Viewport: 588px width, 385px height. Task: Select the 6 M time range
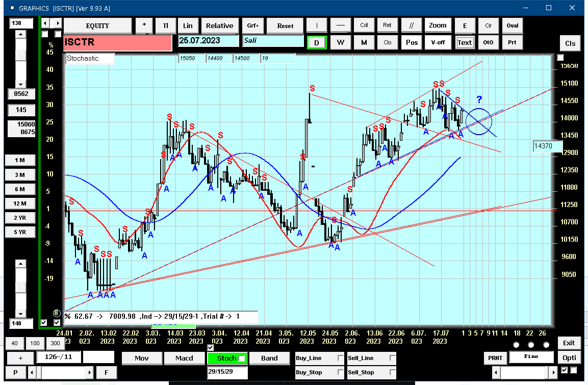coord(20,189)
